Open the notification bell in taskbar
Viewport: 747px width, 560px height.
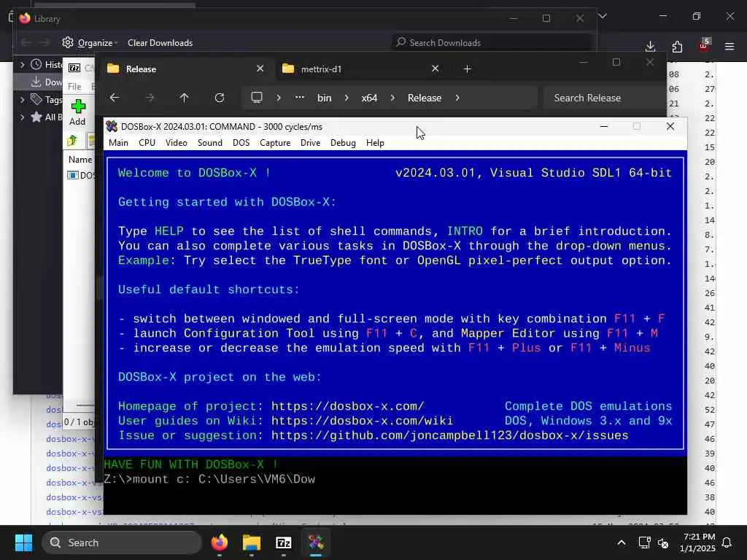[x=727, y=542]
